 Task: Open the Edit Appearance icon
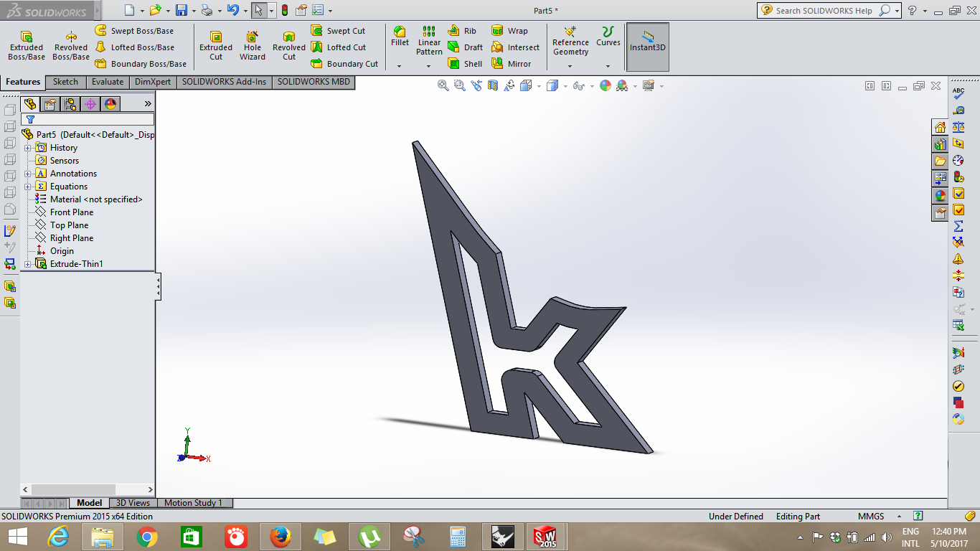tap(606, 85)
